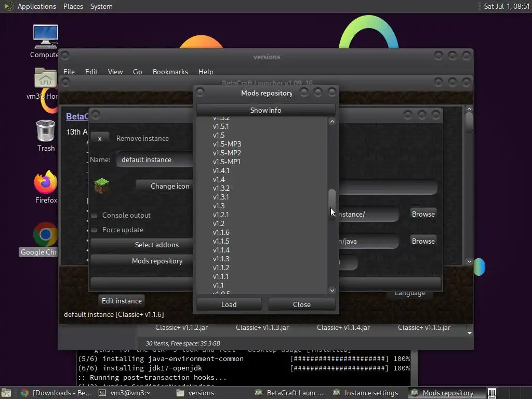The width and height of the screenshot is (532, 399).
Task: Click the Browse button next to instance path
Action: pos(423,214)
